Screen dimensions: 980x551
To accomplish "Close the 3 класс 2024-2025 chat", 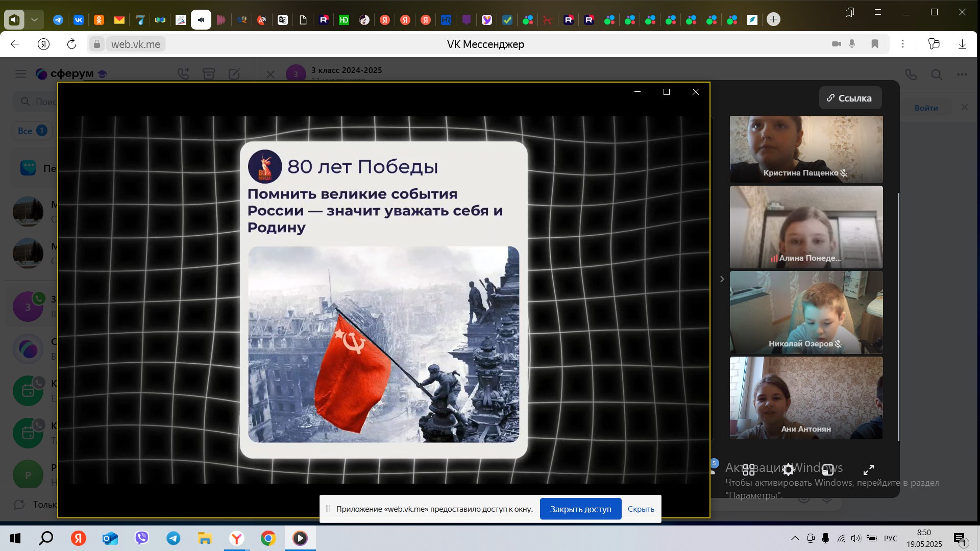I will pos(271,74).
